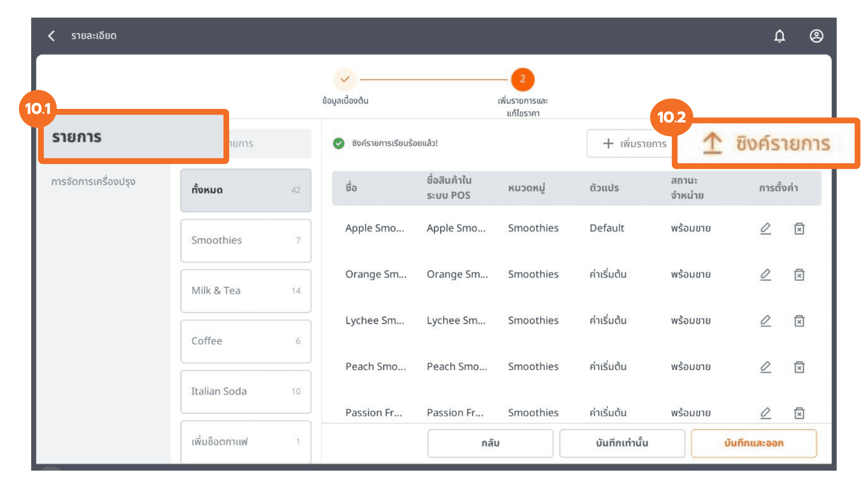Choose the Coffee category
Screen dimensions: 868x488
click(245, 341)
